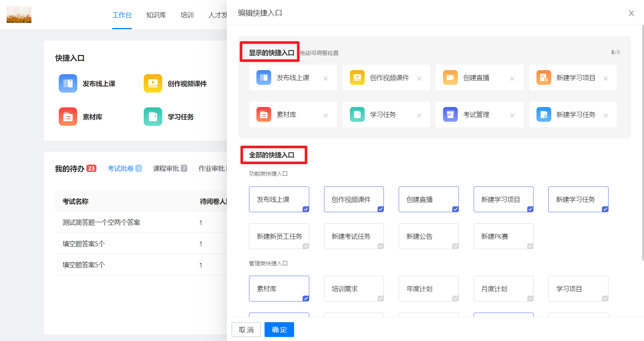Viewport: 644px width, 341px height.
Task: Click the yellow 创作视频课件 icon in the drawer
Action: pos(357,77)
